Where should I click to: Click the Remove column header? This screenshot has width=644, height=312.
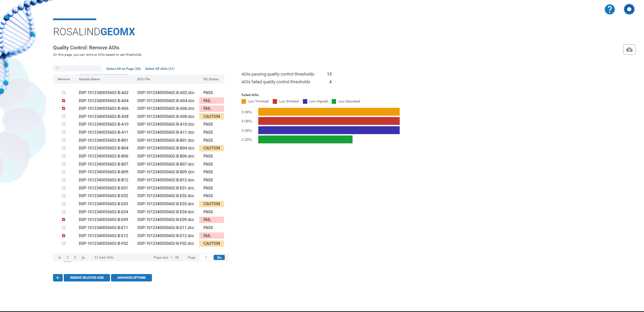(64, 79)
